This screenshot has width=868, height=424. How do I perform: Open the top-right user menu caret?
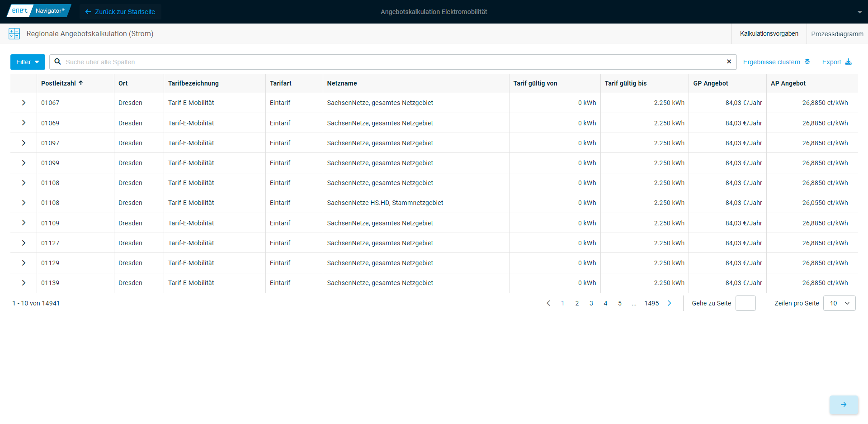859,12
